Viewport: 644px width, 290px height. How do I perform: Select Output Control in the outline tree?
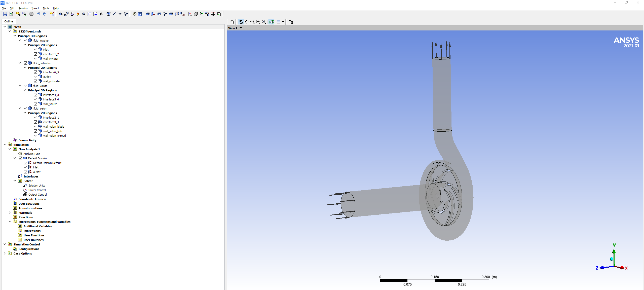(x=37, y=195)
